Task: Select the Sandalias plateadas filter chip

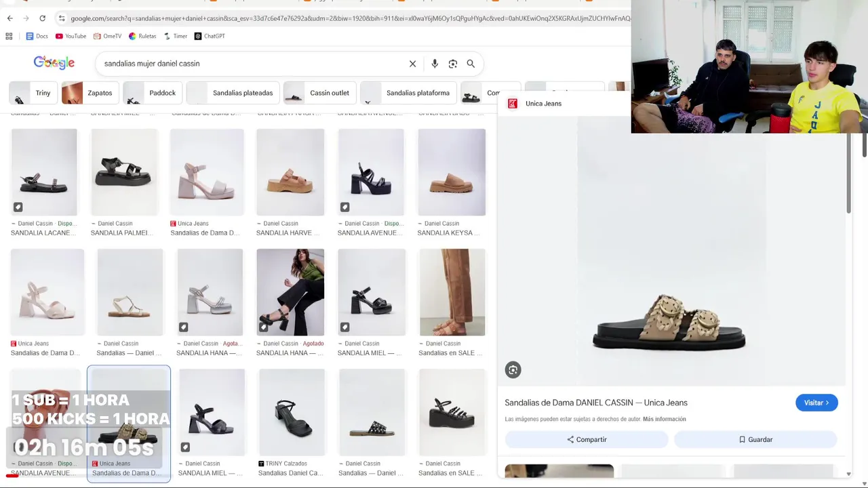Action: (232, 93)
